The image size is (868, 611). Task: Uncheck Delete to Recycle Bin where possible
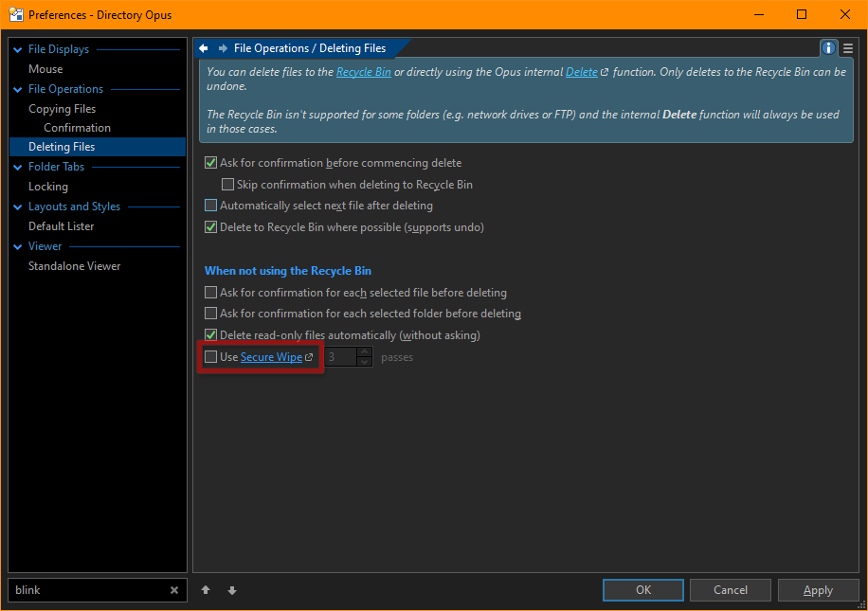210,227
